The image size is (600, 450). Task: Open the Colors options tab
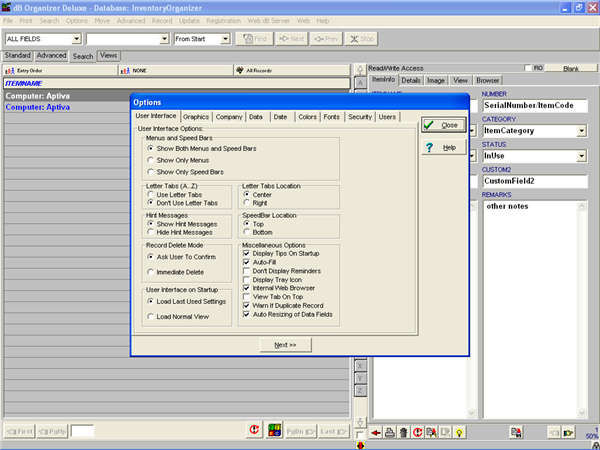[307, 117]
